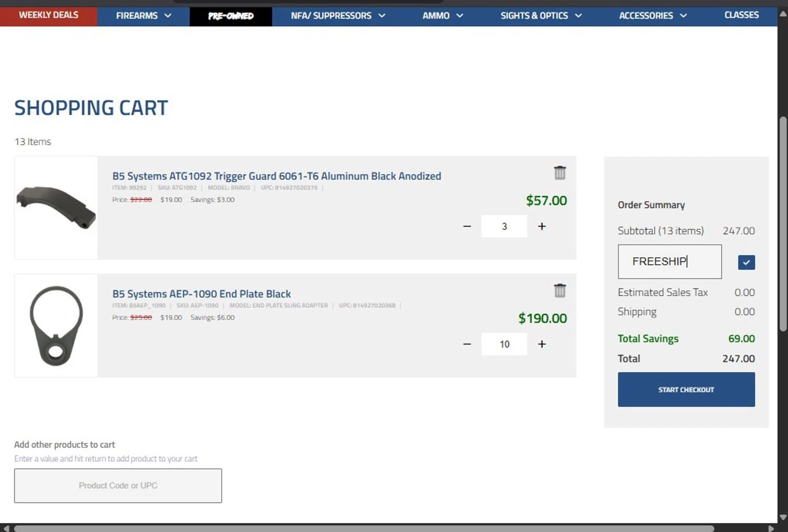This screenshot has width=788, height=532.
Task: View the End Plate product thumbnail
Action: point(56,325)
